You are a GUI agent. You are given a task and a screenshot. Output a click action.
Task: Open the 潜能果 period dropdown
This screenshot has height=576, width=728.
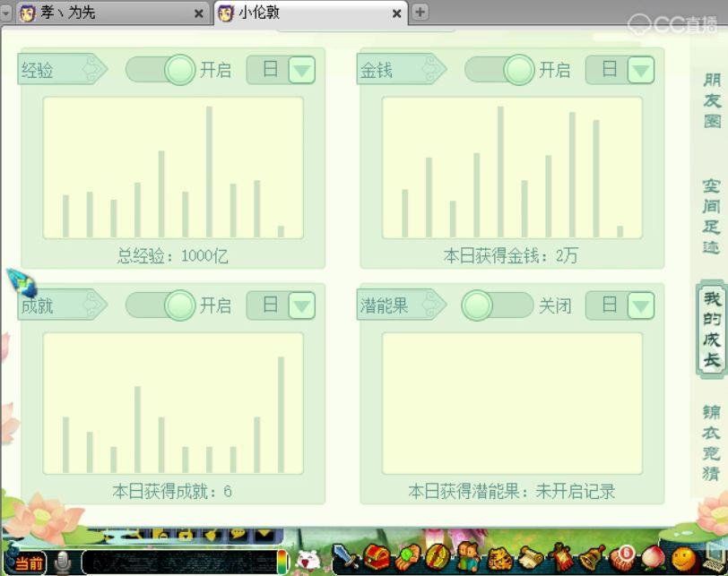(641, 305)
